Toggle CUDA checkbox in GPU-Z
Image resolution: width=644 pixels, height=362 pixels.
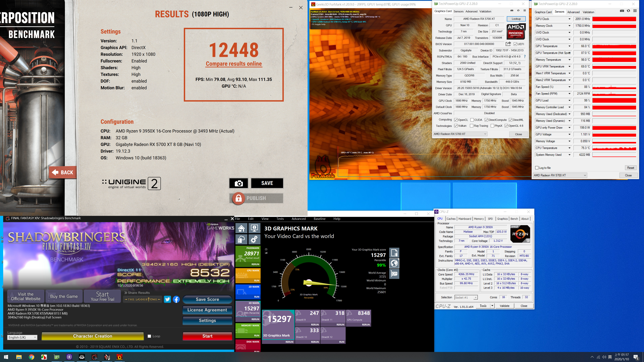472,120
